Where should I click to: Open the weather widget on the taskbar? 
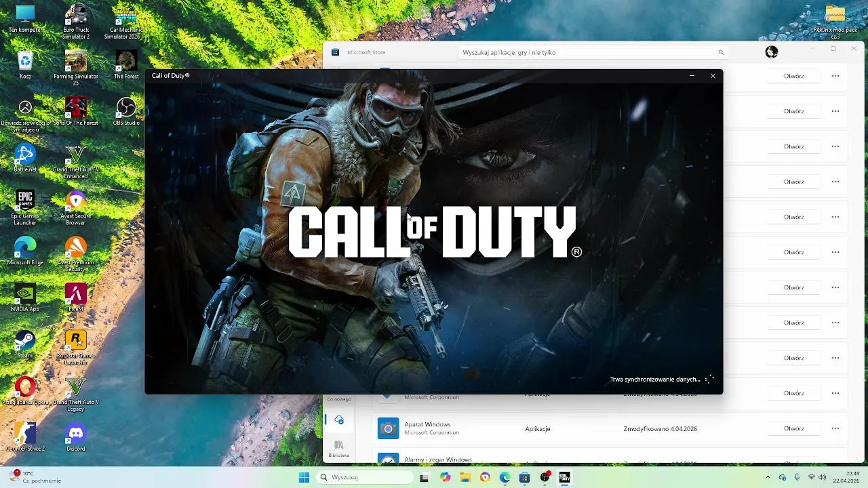click(x=35, y=477)
